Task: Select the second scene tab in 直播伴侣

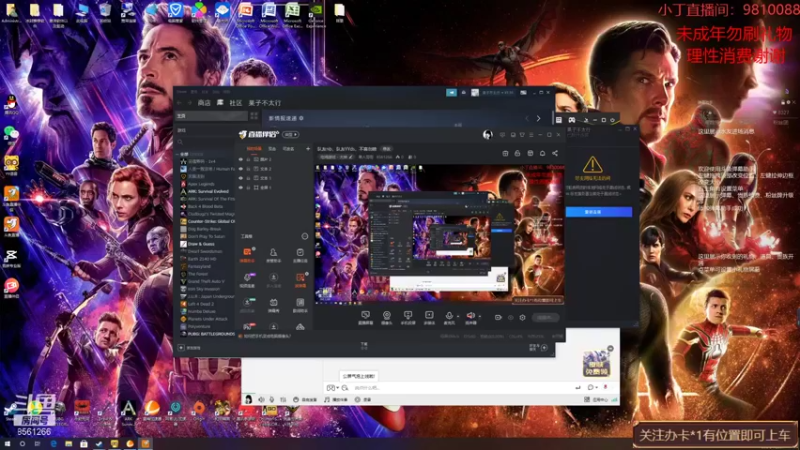Action: [x=272, y=148]
